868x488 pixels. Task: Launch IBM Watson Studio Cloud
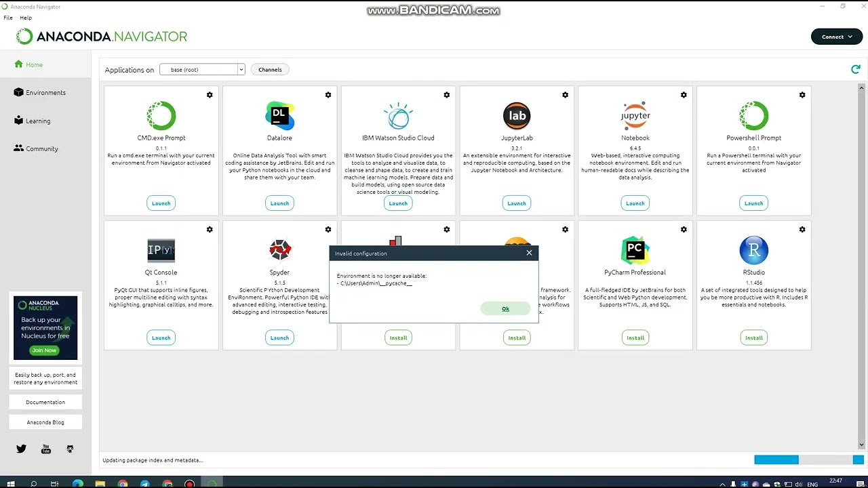[398, 203]
